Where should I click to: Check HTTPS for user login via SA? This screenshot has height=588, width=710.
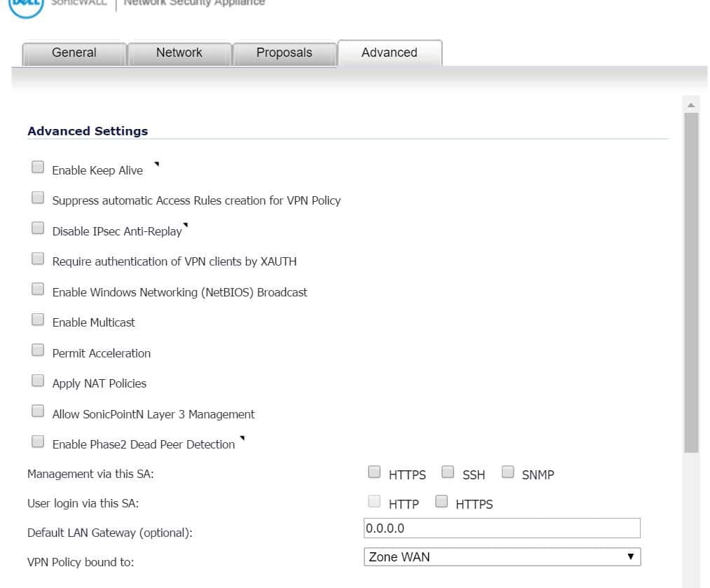coord(442,502)
